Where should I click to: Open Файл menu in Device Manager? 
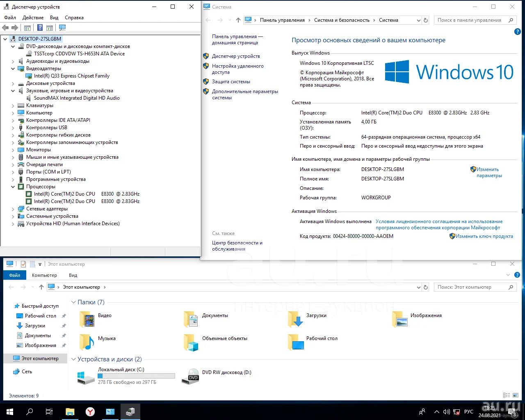[x=10, y=18]
